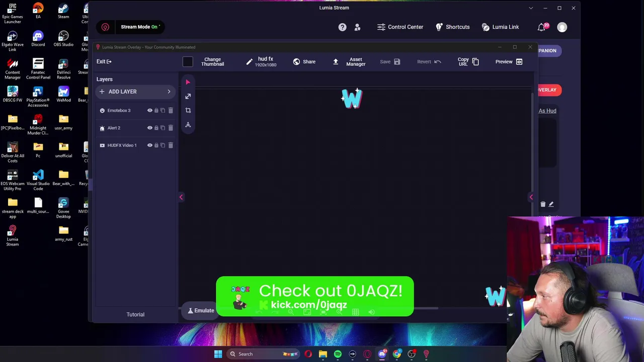This screenshot has width=644, height=362.
Task: Duplicate the Emotebox 3 layer
Action: pyautogui.click(x=163, y=111)
